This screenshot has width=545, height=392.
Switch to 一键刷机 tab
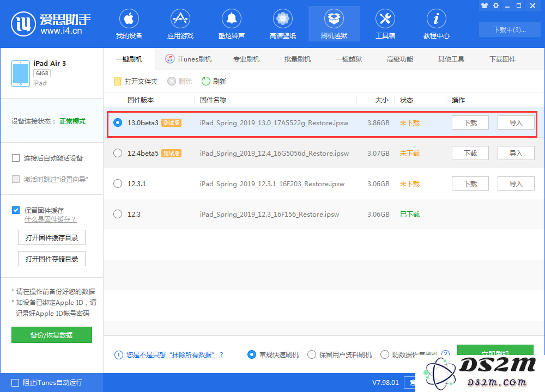(129, 59)
